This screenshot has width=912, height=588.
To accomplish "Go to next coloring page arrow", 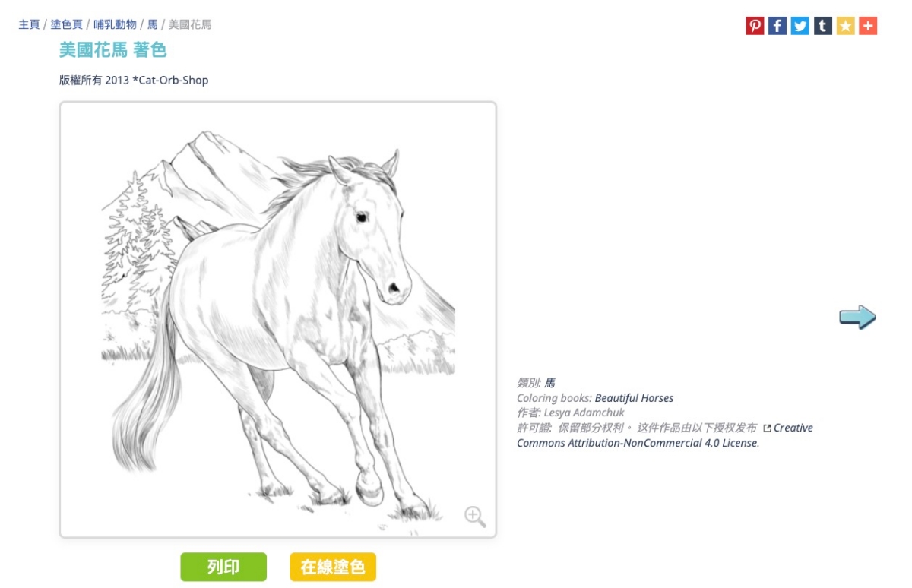I will point(857,317).
